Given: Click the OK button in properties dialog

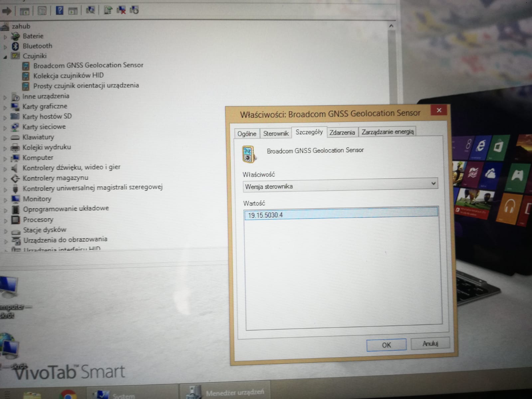Looking at the screenshot, I should [386, 345].
